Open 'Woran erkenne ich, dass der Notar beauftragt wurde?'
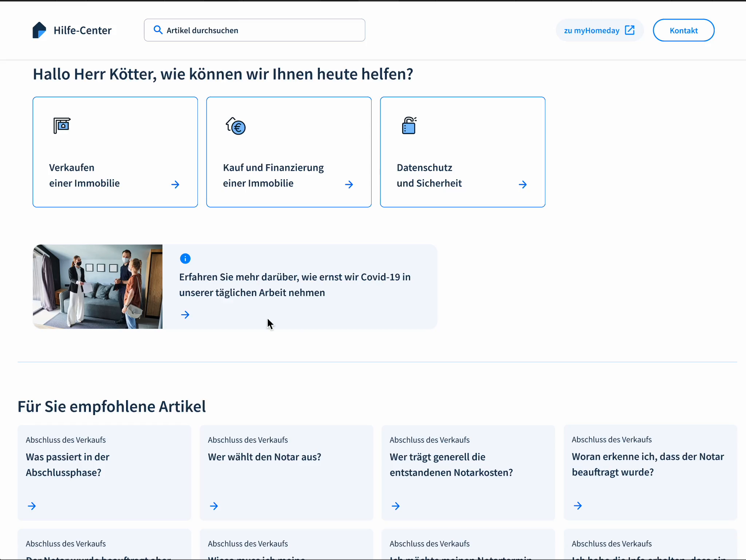746x560 pixels. click(x=648, y=464)
